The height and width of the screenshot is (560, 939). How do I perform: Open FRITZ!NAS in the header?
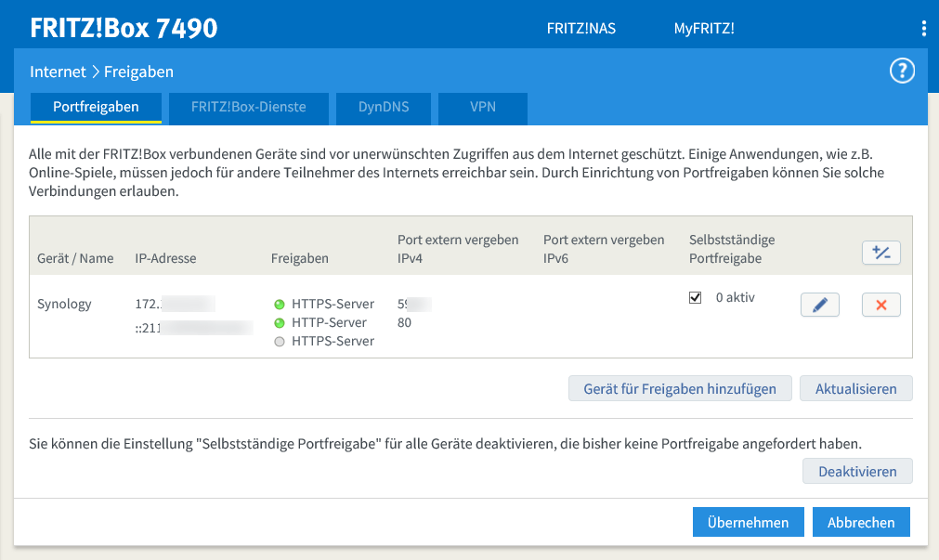580,28
